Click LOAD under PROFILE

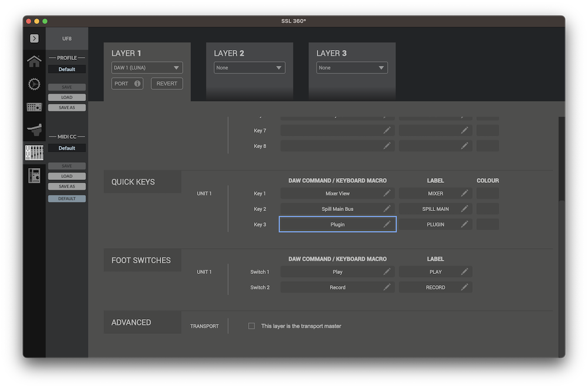(67, 98)
